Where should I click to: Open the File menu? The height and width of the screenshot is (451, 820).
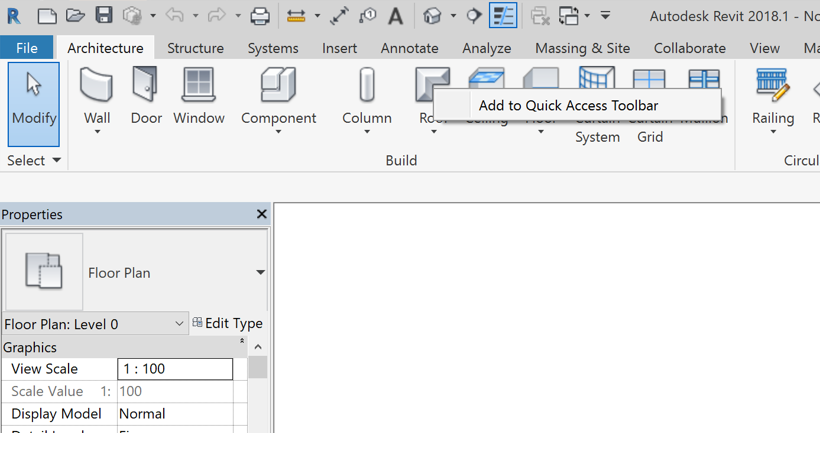pos(27,48)
